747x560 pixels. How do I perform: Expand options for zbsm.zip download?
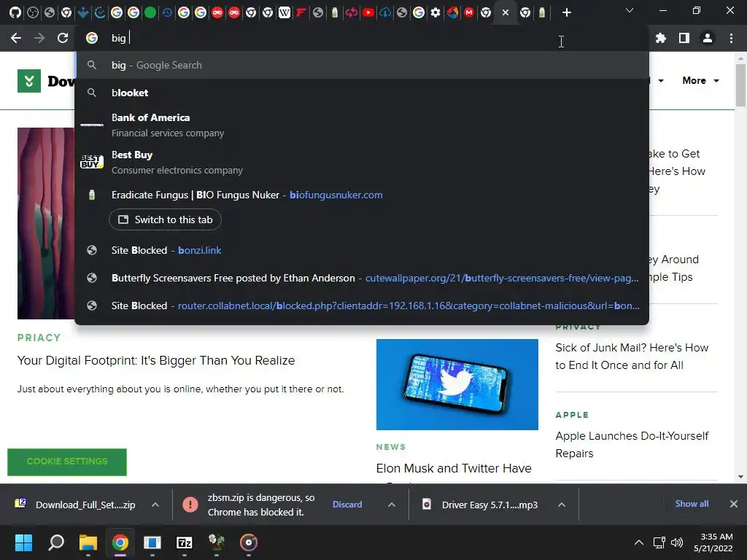click(x=392, y=505)
